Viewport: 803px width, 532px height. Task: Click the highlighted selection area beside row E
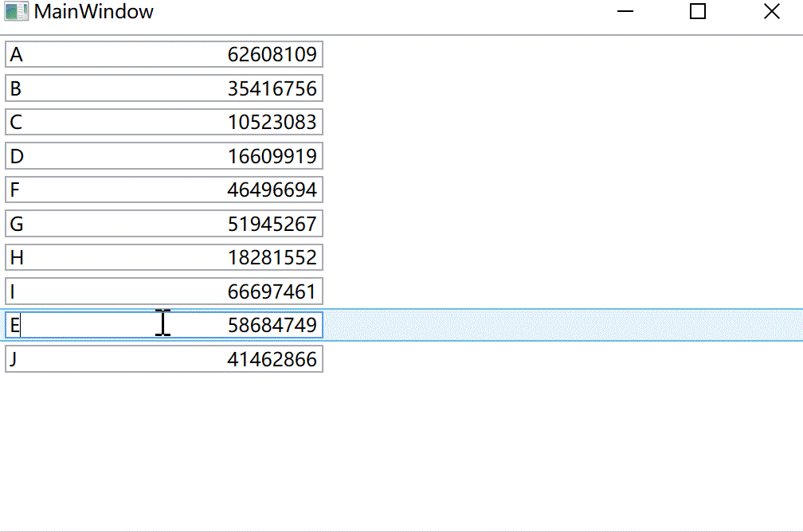pyautogui.click(x=558, y=325)
